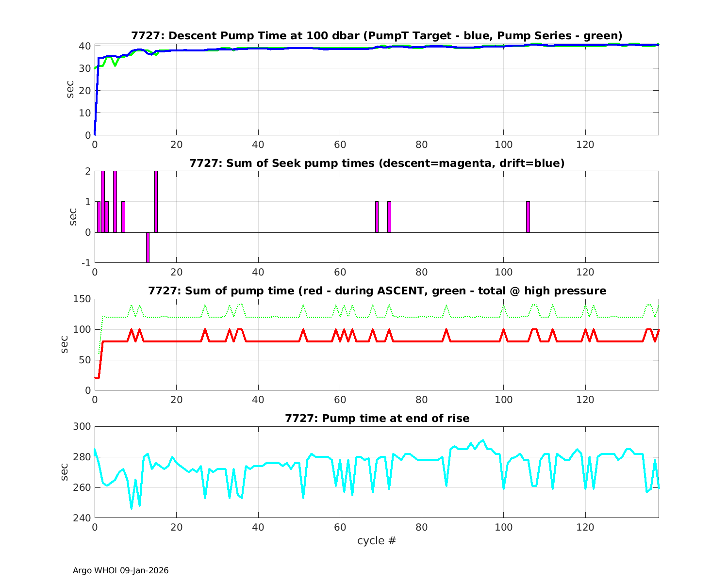Image resolution: width=728 pixels, height=582 pixels.
Task: Click the magenta bar near cycle 106
Action: [x=528, y=217]
